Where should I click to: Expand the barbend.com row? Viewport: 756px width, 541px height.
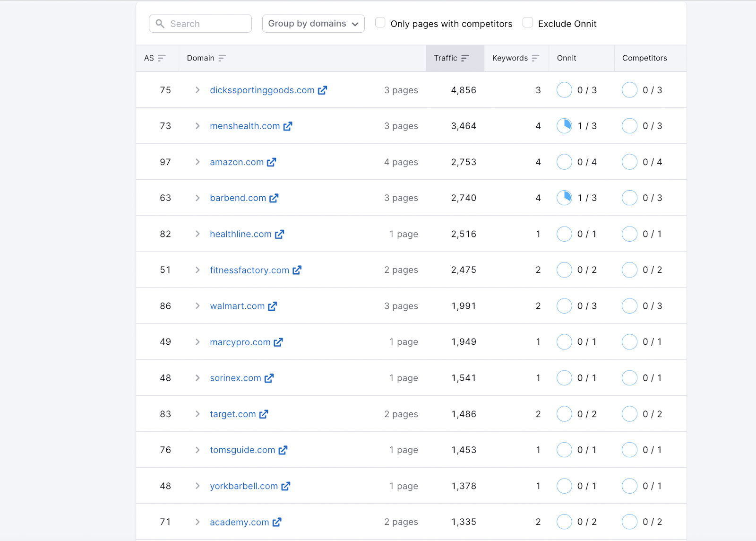pyautogui.click(x=198, y=198)
